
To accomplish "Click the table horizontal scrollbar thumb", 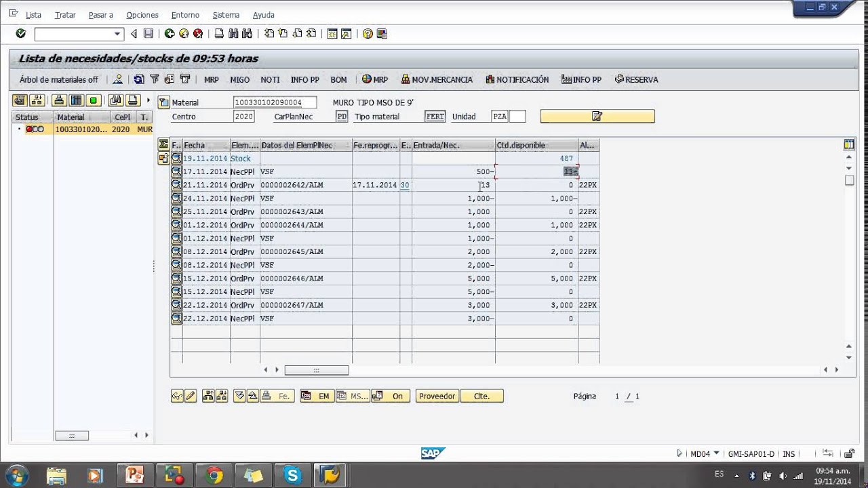I will [x=317, y=370].
